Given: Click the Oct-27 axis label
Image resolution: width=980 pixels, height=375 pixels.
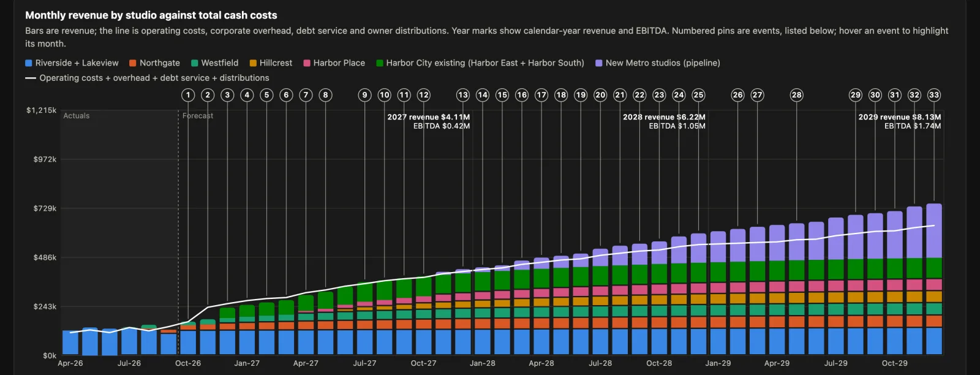Looking at the screenshot, I should pyautogui.click(x=424, y=363).
